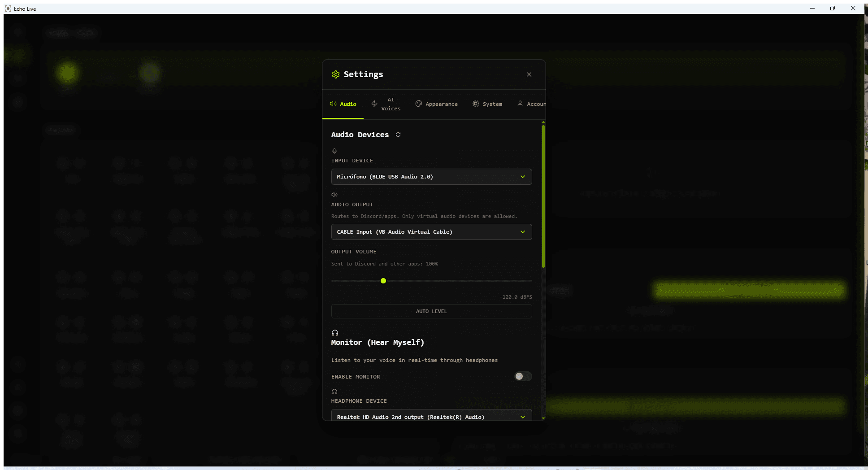Switch to the System tab
The image size is (868, 470).
[487, 104]
